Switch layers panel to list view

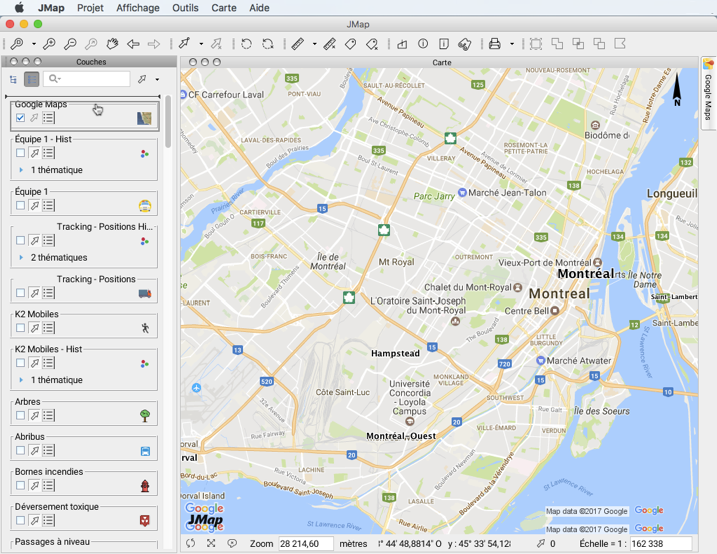click(32, 80)
